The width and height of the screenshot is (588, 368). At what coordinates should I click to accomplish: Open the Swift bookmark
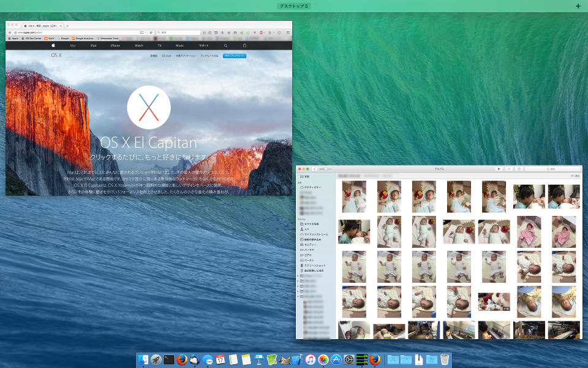(x=49, y=38)
